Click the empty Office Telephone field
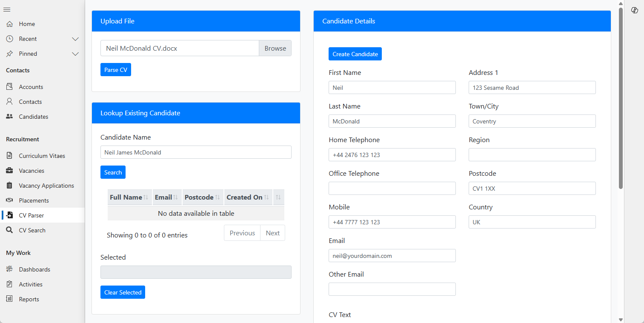644x323 pixels. coord(392,189)
